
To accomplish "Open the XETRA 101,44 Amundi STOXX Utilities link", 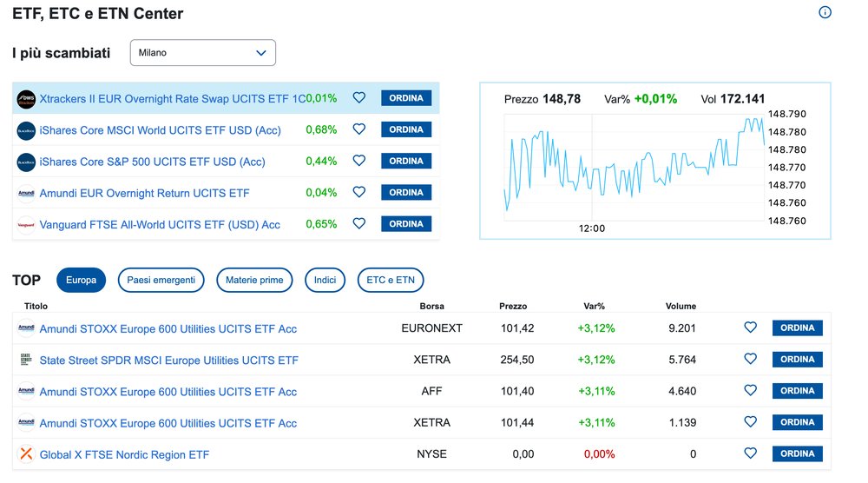I will coord(168,424).
